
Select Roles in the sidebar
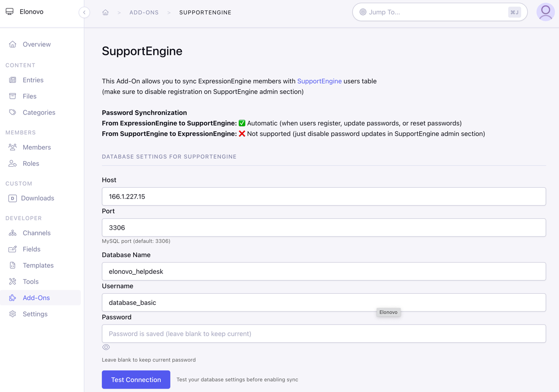click(x=31, y=163)
